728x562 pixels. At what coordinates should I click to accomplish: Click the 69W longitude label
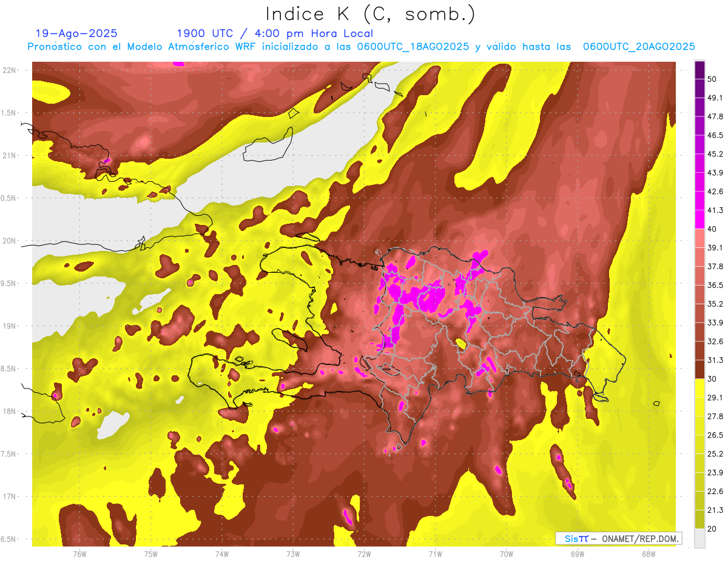coord(578,554)
